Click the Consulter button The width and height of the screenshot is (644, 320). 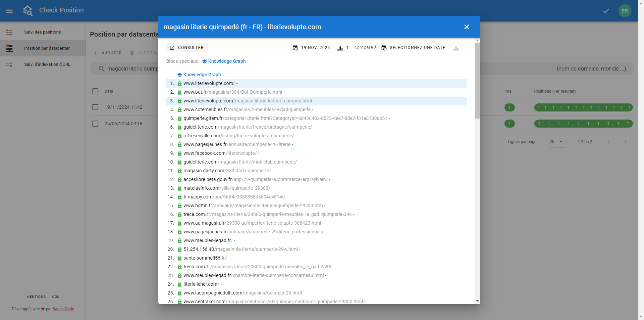(x=187, y=48)
